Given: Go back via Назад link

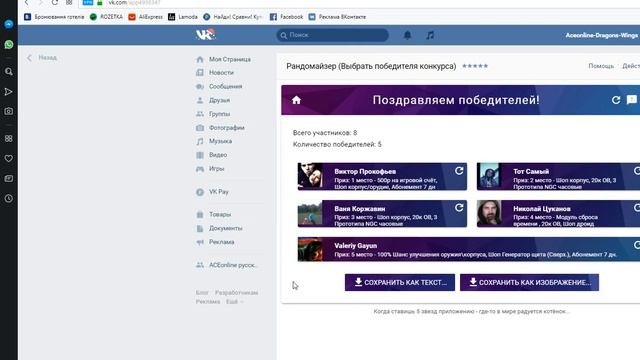Looking at the screenshot, I should [42, 58].
